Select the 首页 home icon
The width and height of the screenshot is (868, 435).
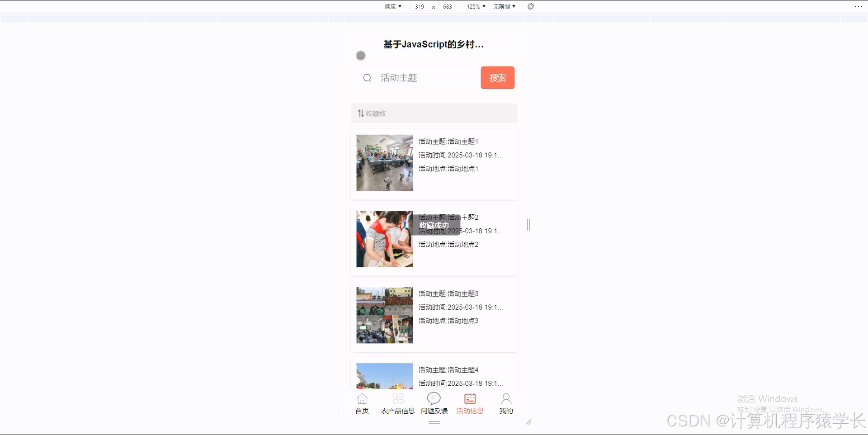click(362, 399)
